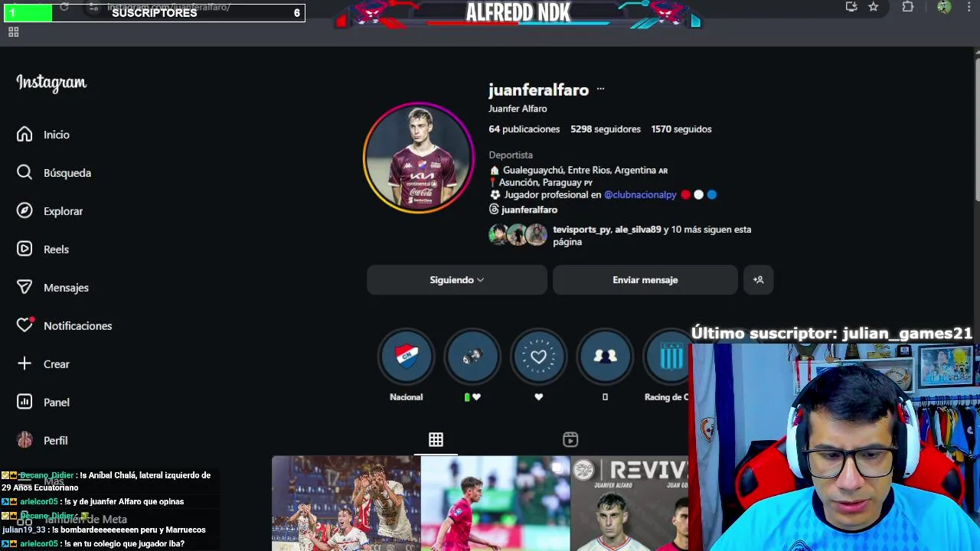The height and width of the screenshot is (551, 980).
Task: Open Notificaciones heart icon
Action: point(24,326)
